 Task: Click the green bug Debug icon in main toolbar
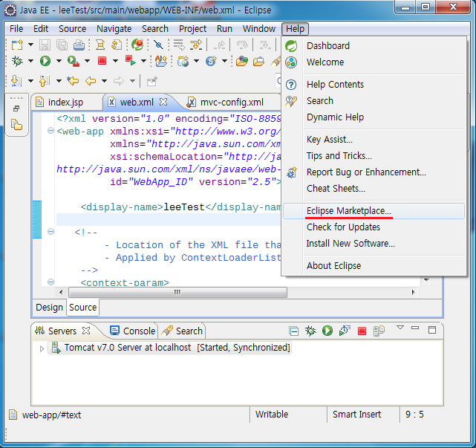(17, 61)
